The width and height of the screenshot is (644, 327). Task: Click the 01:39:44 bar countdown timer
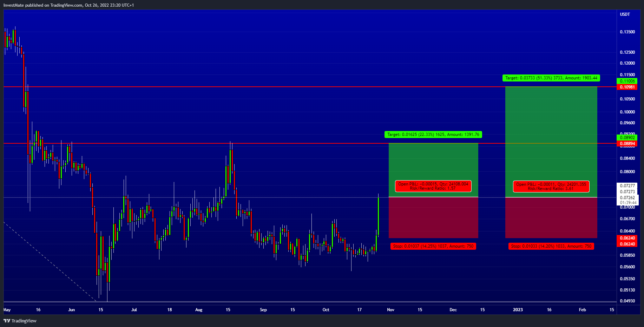(x=628, y=203)
